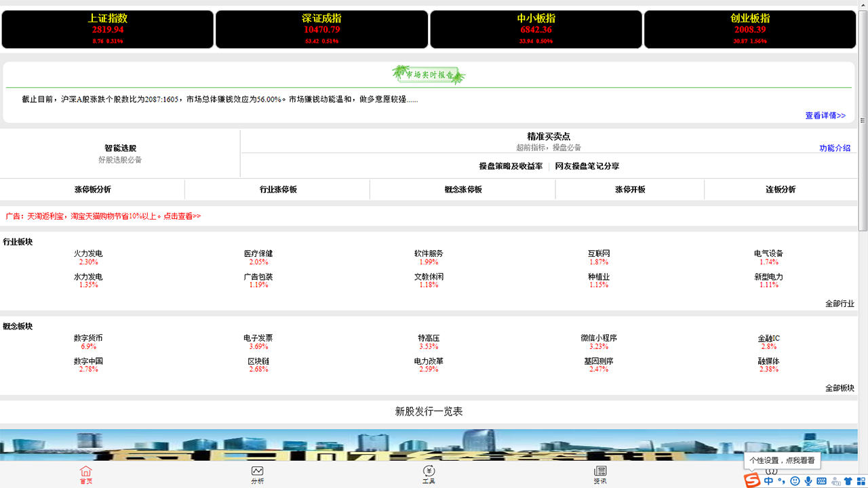Image resolution: width=868 pixels, height=488 pixels.
Task: Open the 首页 home page icon
Action: coord(86,474)
